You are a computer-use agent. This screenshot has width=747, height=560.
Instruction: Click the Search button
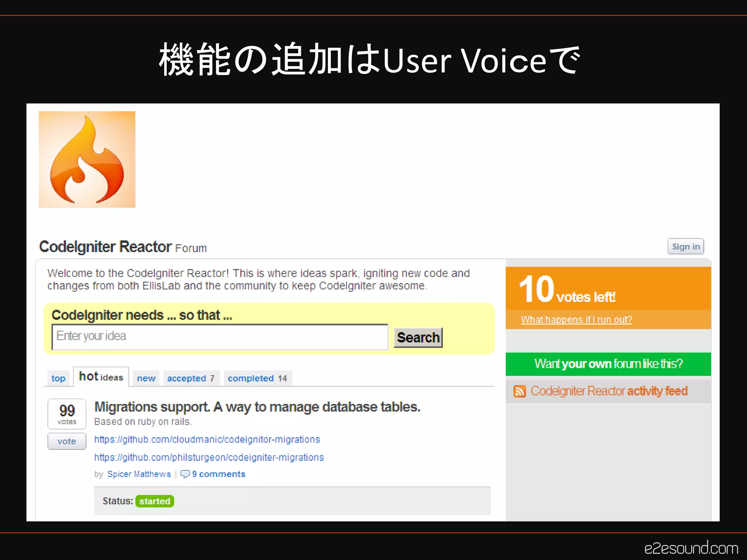pos(418,338)
